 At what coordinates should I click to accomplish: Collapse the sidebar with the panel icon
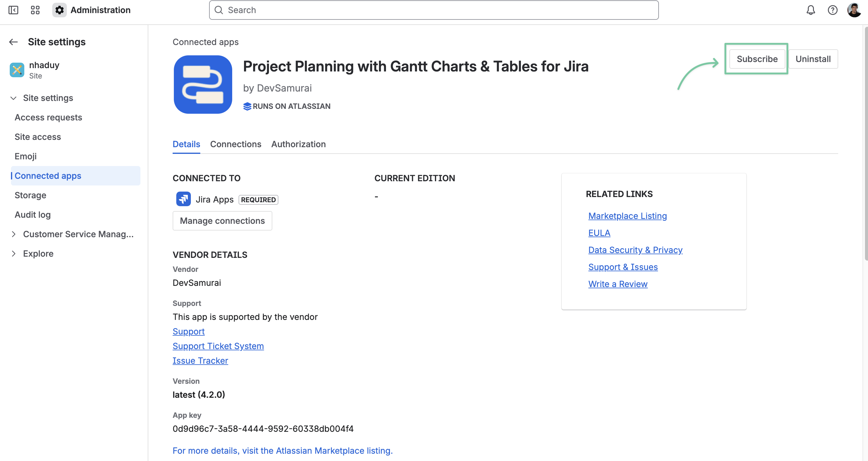click(13, 10)
